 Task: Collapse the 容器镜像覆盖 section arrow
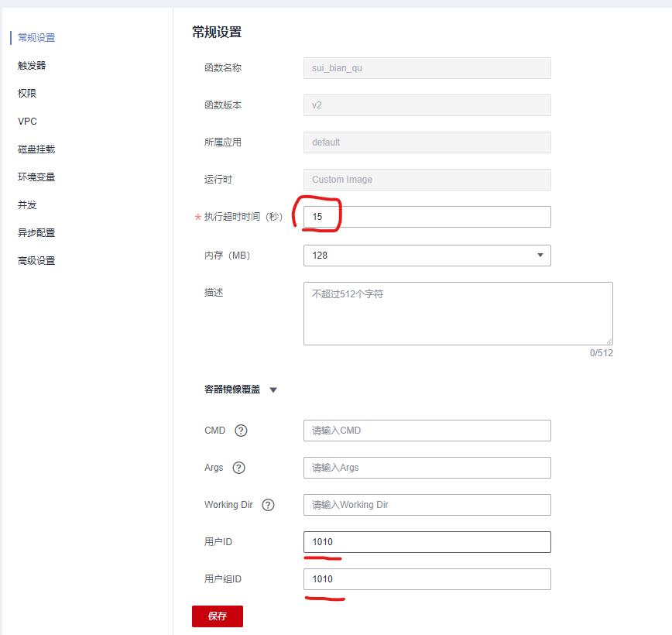(x=273, y=390)
